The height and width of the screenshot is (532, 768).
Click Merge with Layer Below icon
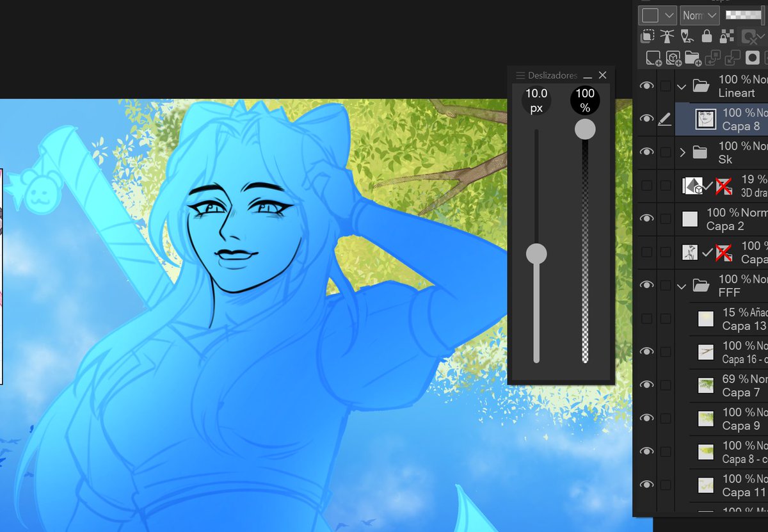[x=733, y=58]
